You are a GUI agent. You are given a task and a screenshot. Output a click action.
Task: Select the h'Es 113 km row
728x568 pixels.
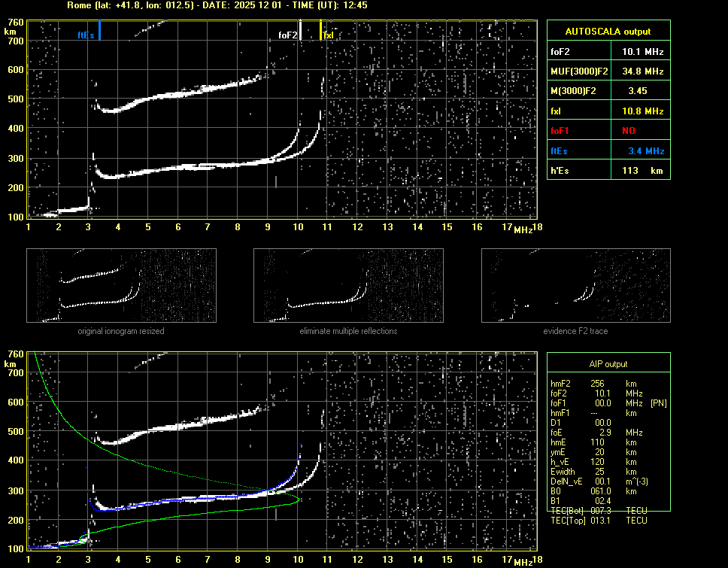coord(607,170)
